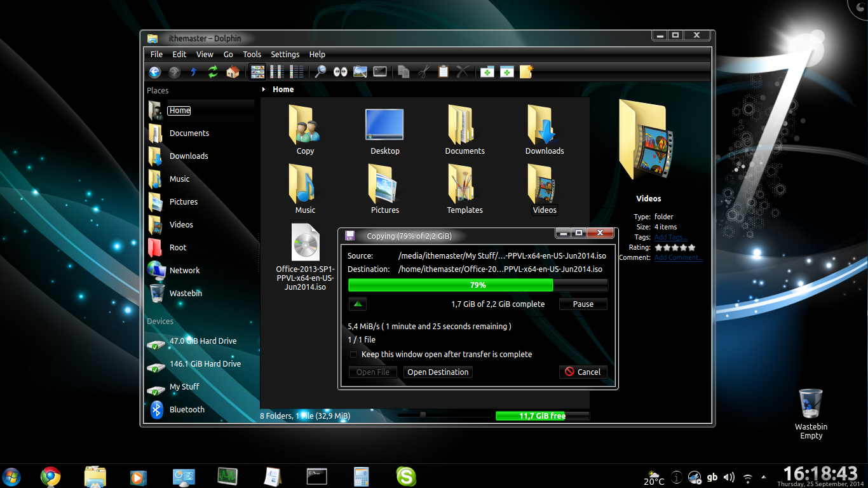Enable keep window open after transfer
This screenshot has width=868, height=488.
[354, 355]
